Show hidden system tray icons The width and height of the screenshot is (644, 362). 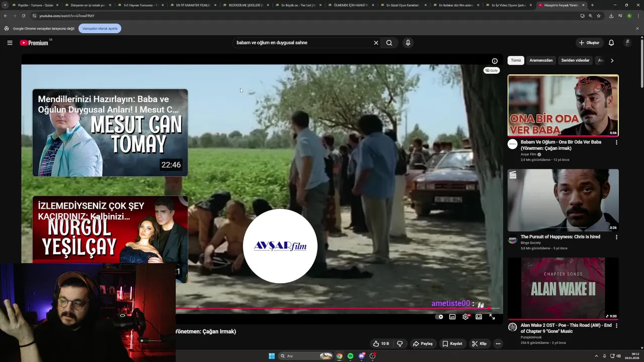(597, 356)
